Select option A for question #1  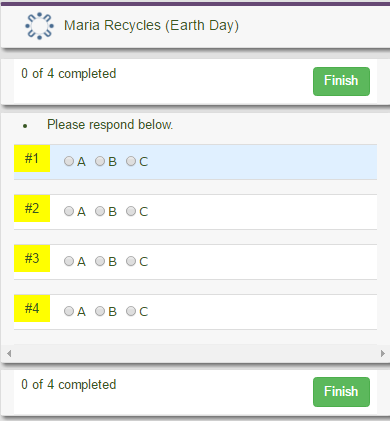(69, 161)
